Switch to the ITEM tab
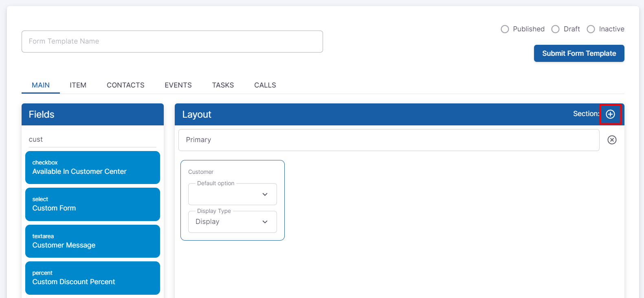 (78, 85)
